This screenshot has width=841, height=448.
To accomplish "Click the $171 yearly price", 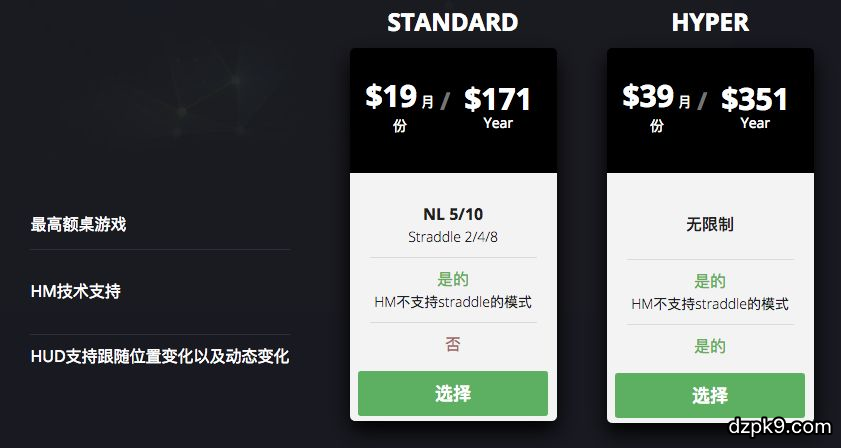I will [497, 100].
